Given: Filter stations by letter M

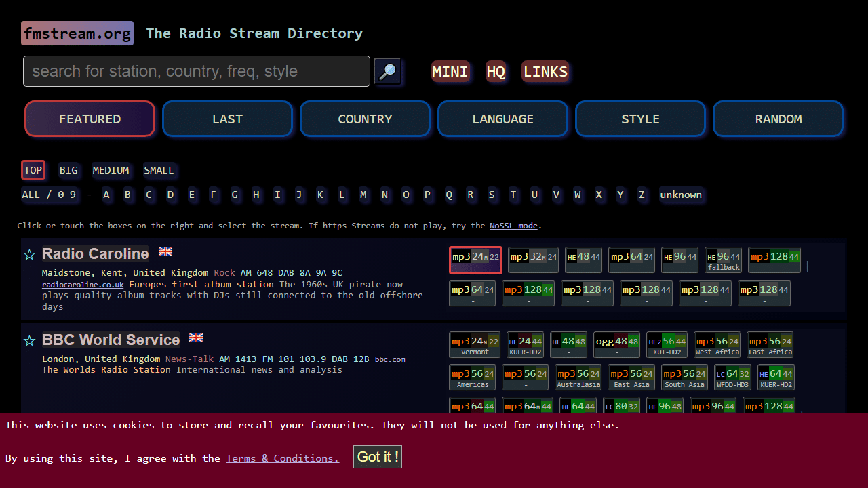Looking at the screenshot, I should [x=363, y=195].
